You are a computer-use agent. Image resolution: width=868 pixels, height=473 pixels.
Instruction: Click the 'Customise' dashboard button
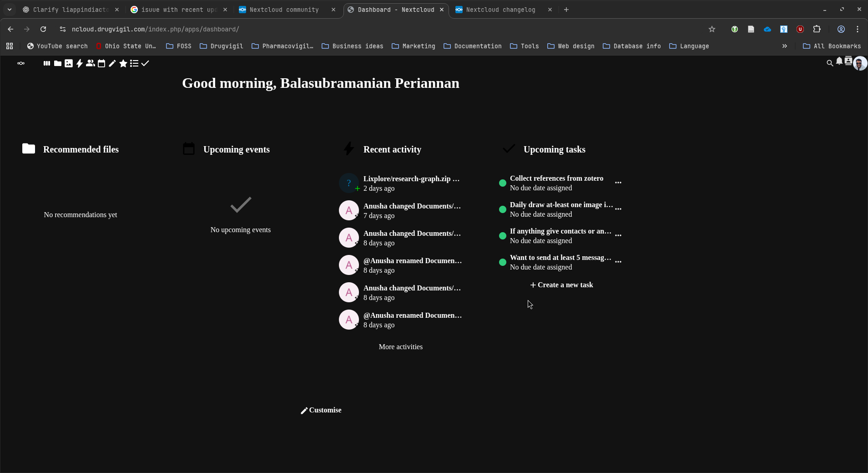pos(321,410)
